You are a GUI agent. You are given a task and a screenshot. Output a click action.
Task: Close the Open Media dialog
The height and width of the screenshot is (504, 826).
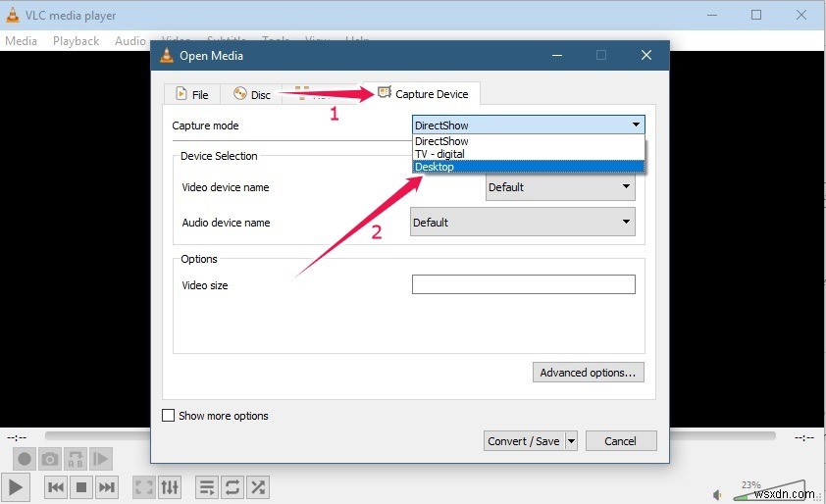click(646, 55)
